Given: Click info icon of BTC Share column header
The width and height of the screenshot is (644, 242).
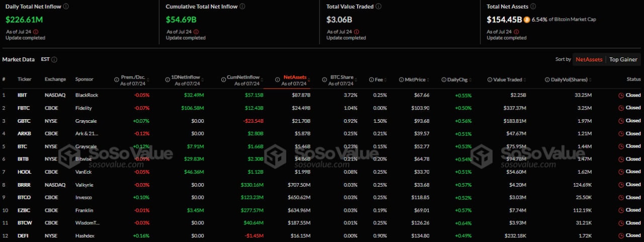Looking at the screenshot, I should pos(325,79).
